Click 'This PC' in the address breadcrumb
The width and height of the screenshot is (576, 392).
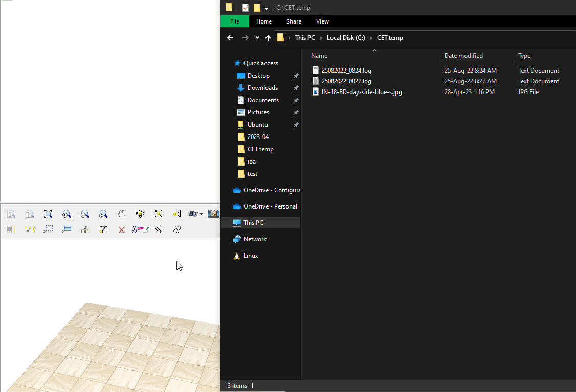305,38
